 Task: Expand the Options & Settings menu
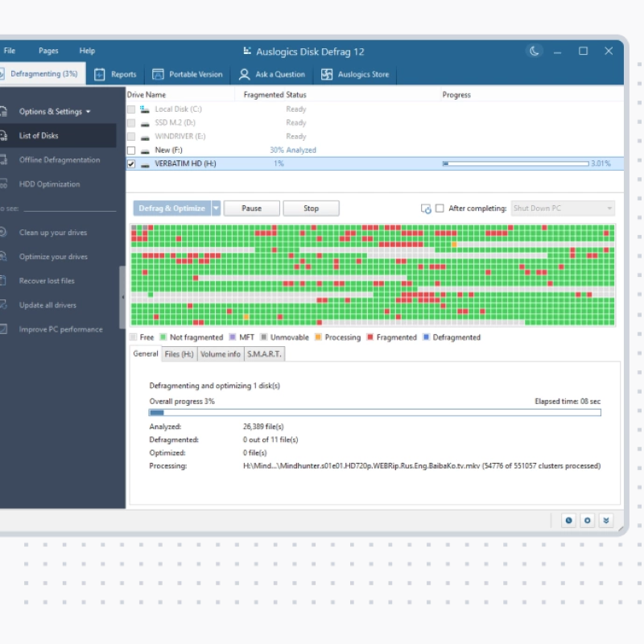click(55, 112)
